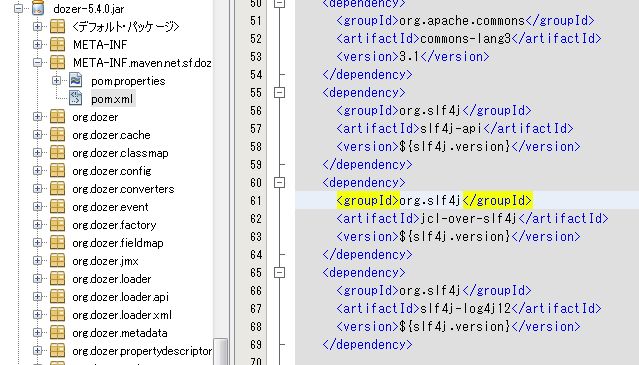Click slf4j-log4j12 artifactId text
639x365 pixels.
465,308
